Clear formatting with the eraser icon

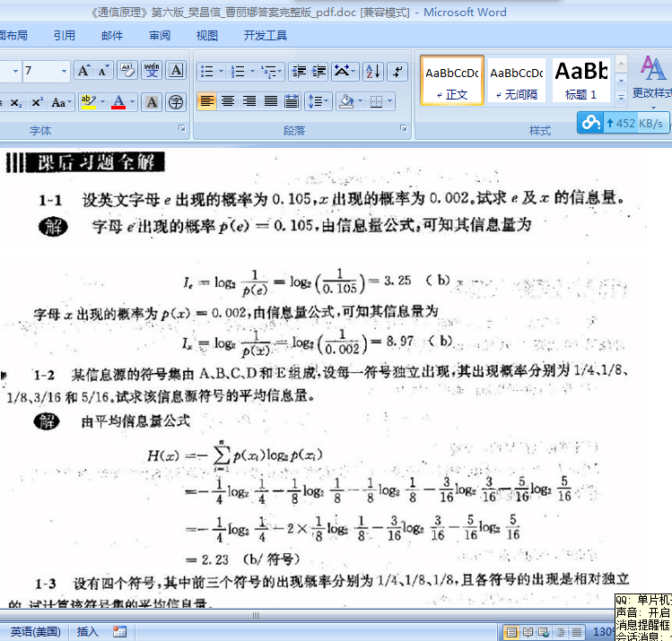pyautogui.click(x=127, y=71)
